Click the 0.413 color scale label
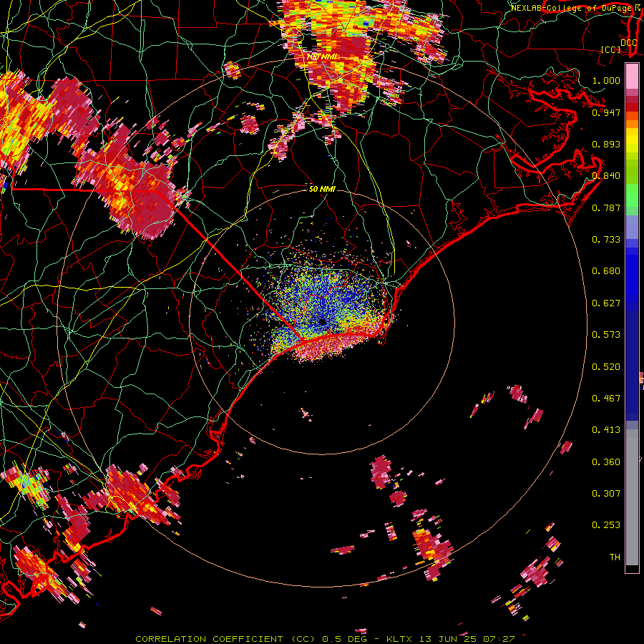 (606, 430)
